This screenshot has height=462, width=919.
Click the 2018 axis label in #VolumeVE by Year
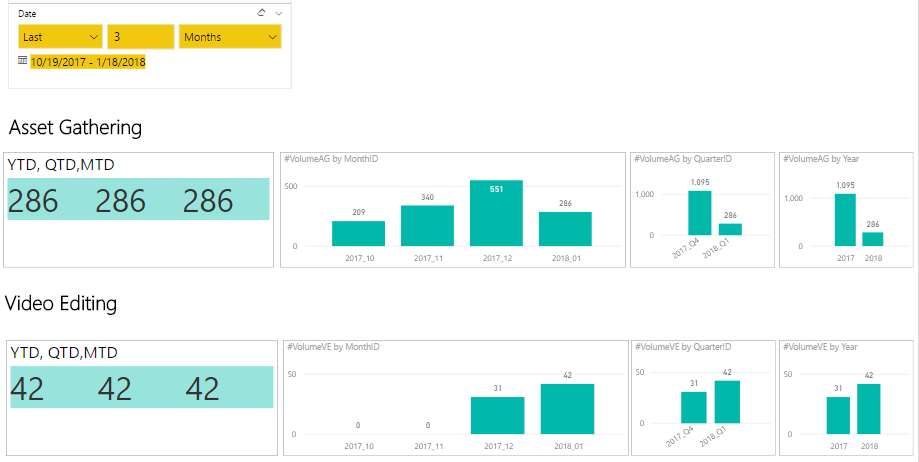tap(869, 446)
